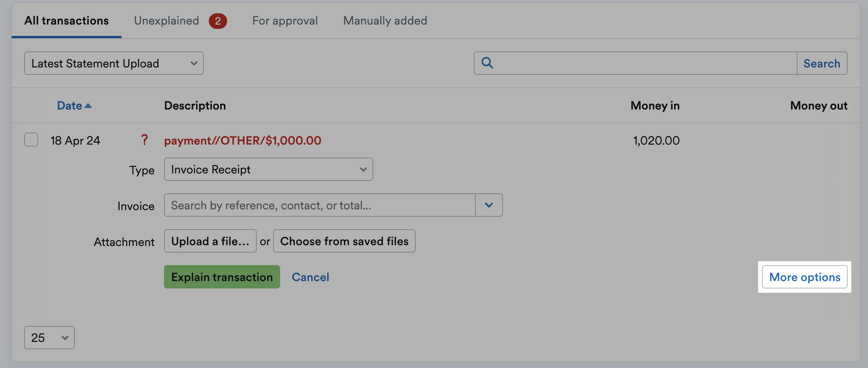Screen dimensions: 868x368
Task: Cancel the transaction explanation
Action: coord(310,277)
